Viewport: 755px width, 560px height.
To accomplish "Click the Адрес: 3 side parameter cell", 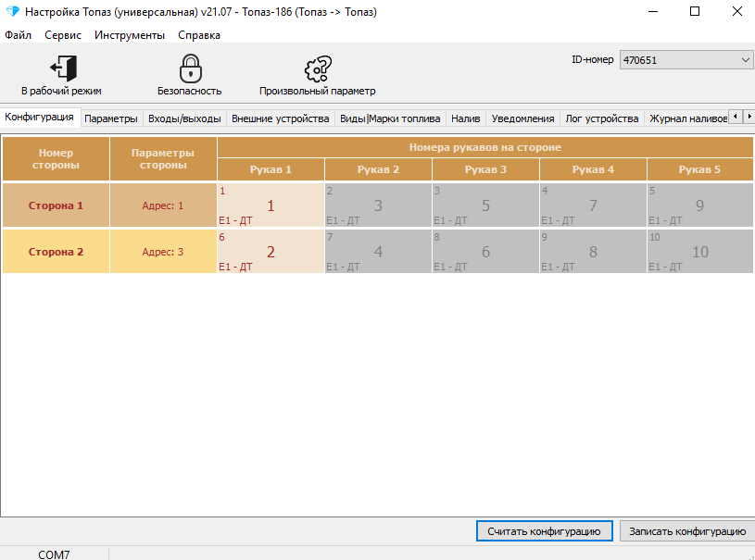I will 163,252.
